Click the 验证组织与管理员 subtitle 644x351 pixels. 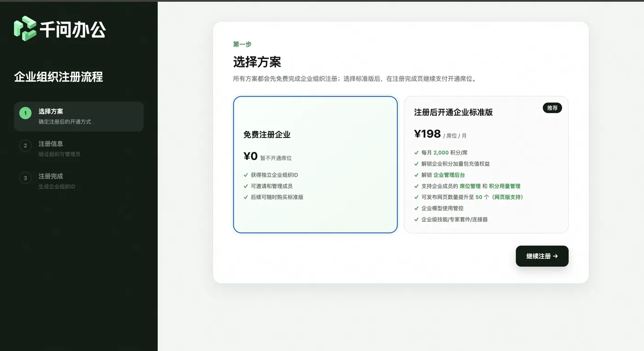tap(59, 154)
